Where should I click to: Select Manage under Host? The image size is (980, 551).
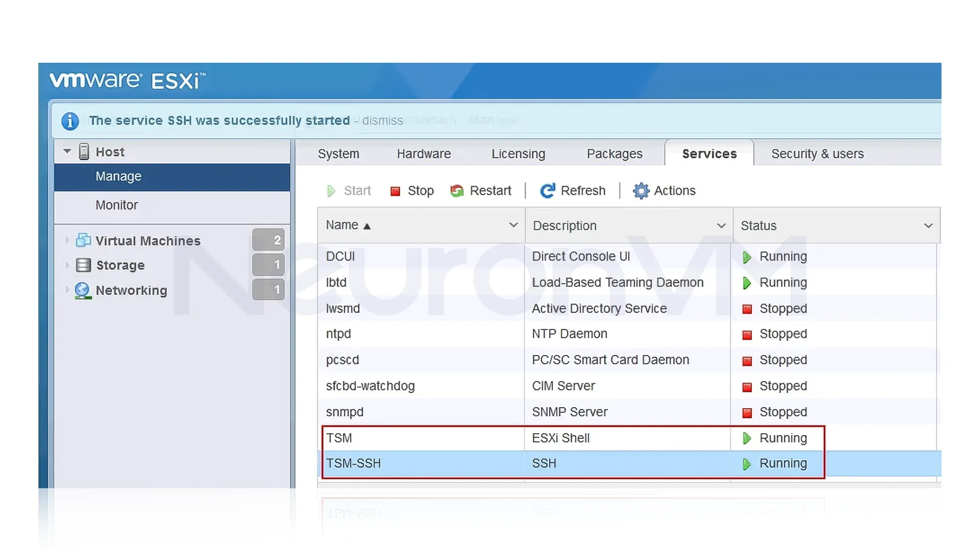172,177
